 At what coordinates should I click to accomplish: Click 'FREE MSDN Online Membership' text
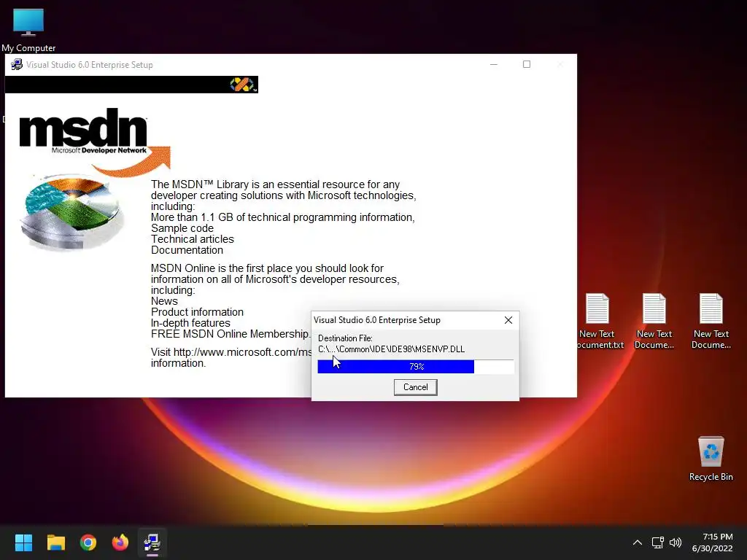(x=230, y=334)
